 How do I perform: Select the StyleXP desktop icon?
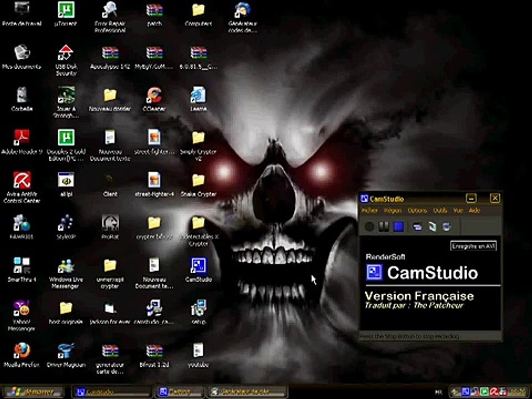(x=66, y=227)
